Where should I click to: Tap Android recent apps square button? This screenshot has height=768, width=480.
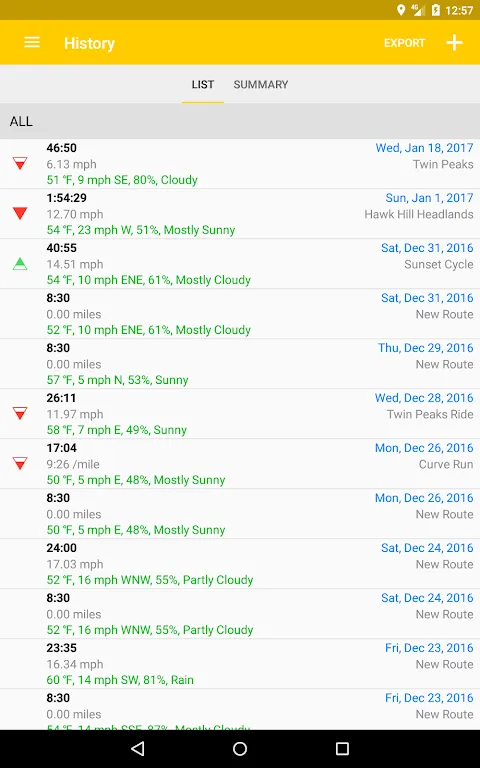(x=342, y=748)
